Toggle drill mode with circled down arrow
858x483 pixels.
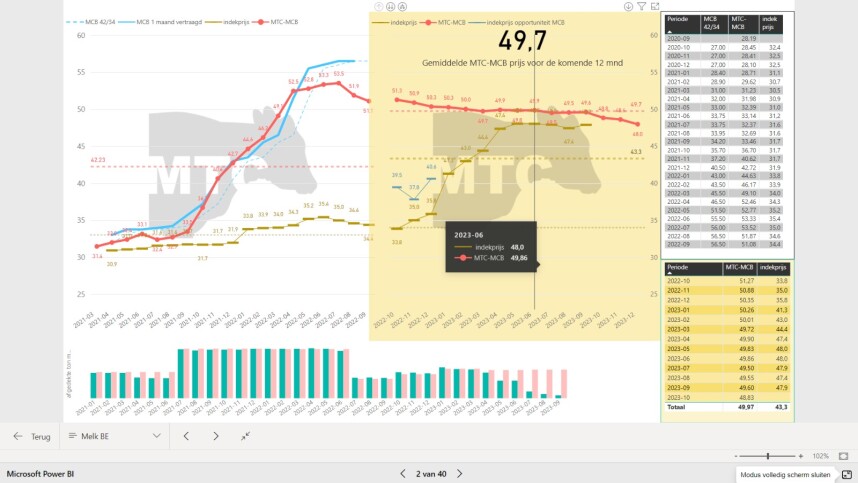click(x=628, y=7)
